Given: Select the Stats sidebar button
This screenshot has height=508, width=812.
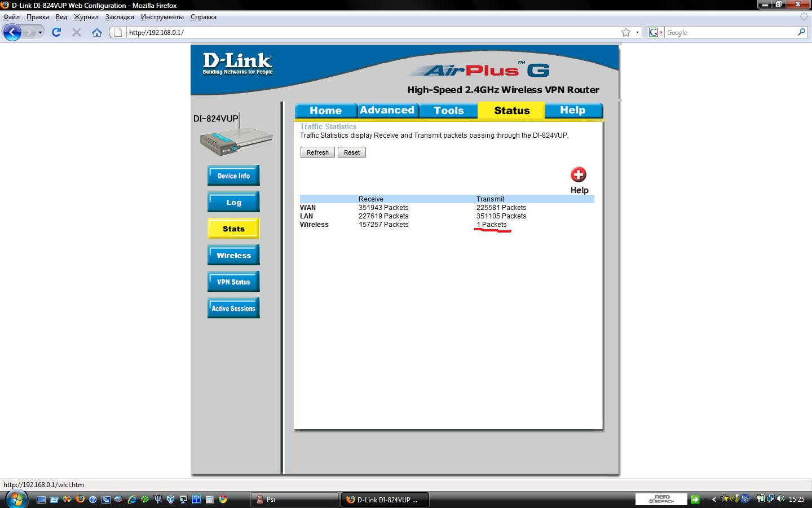Looking at the screenshot, I should point(233,229).
